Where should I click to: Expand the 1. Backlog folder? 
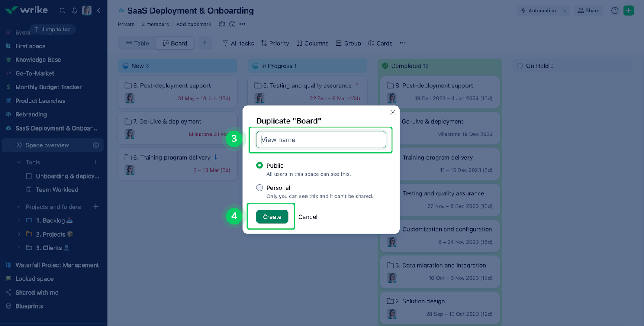[x=19, y=220]
